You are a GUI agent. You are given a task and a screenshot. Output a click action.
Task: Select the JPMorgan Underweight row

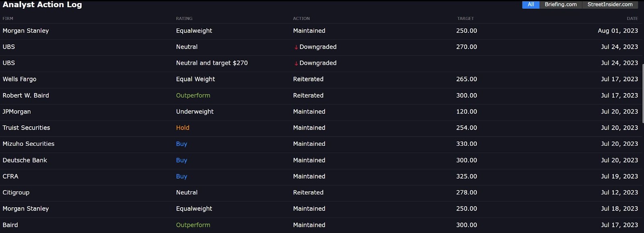pos(320,112)
